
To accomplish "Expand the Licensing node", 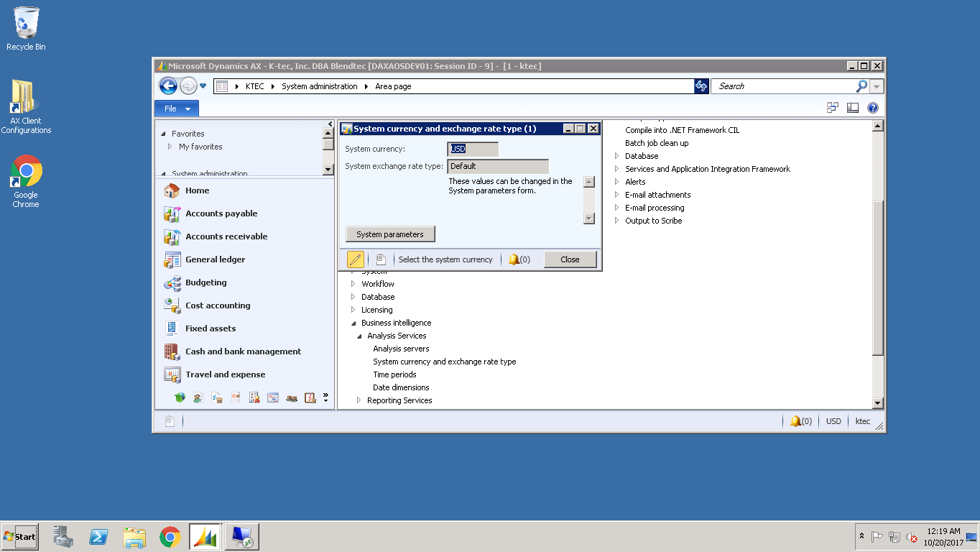I will click(353, 310).
